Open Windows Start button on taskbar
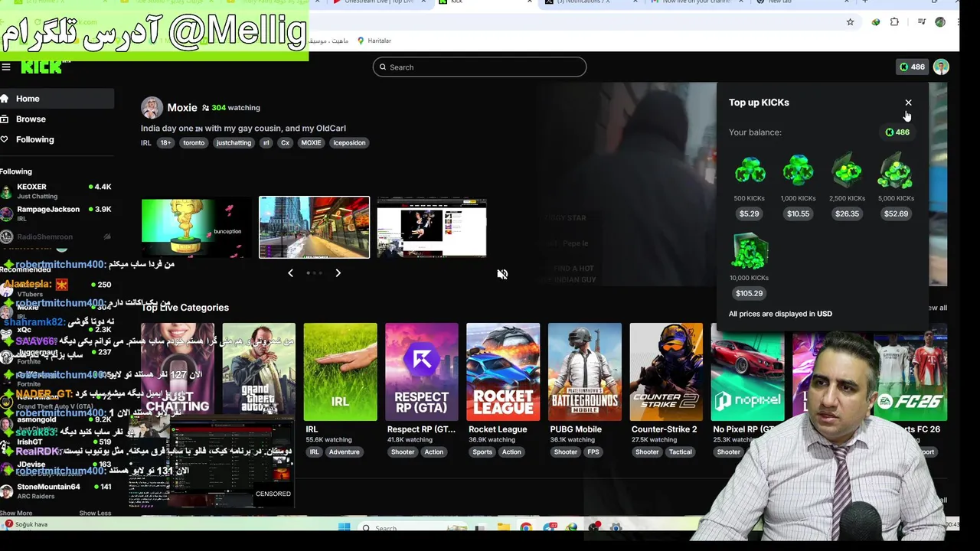 [x=344, y=527]
